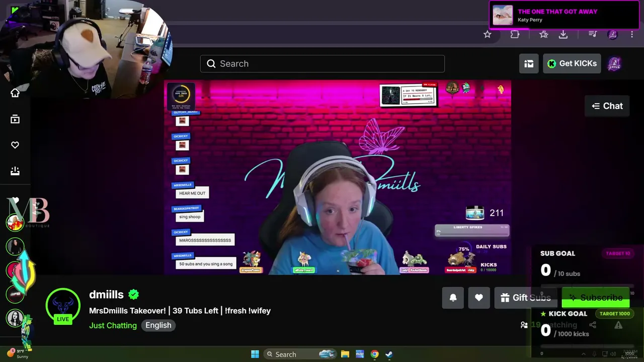Bookmark this tab with the star icon
Image resolution: width=644 pixels, height=362 pixels.
coord(487,34)
